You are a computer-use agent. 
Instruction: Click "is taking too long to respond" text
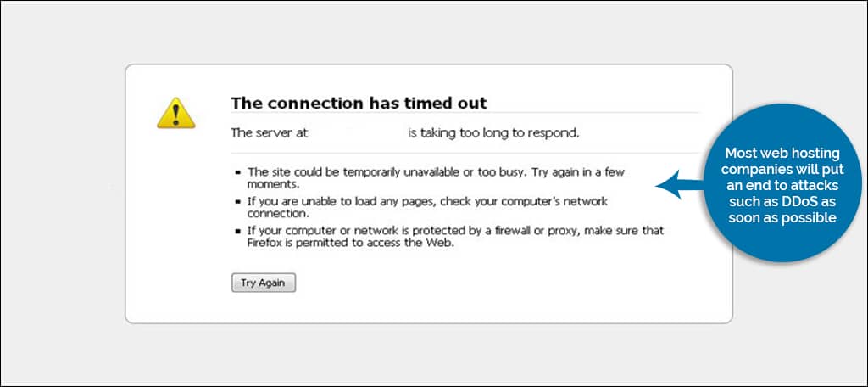pyautogui.click(x=494, y=133)
